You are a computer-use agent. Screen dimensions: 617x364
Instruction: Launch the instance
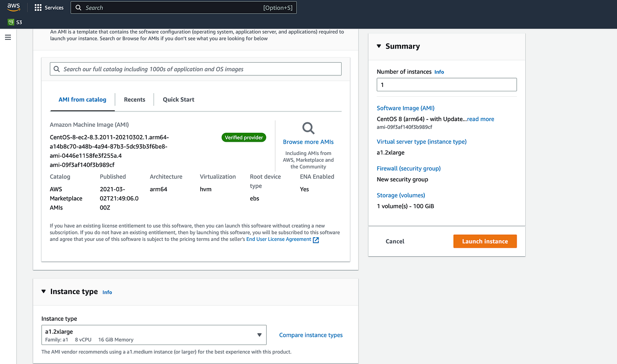tap(485, 241)
